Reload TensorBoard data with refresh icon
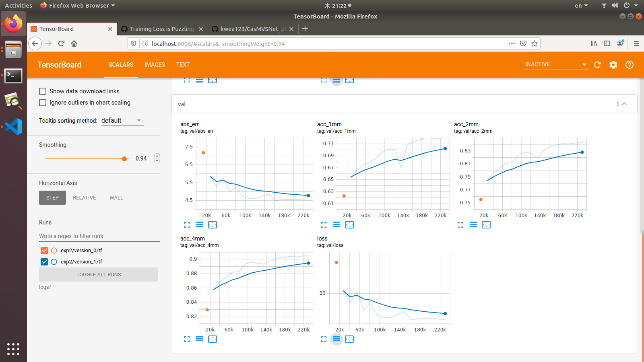 [x=597, y=65]
